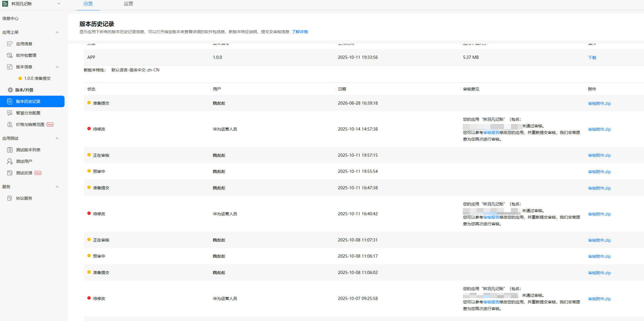Click 华为运营人员 in the 2025-10-14 row
The height and width of the screenshot is (321, 644).
point(225,129)
